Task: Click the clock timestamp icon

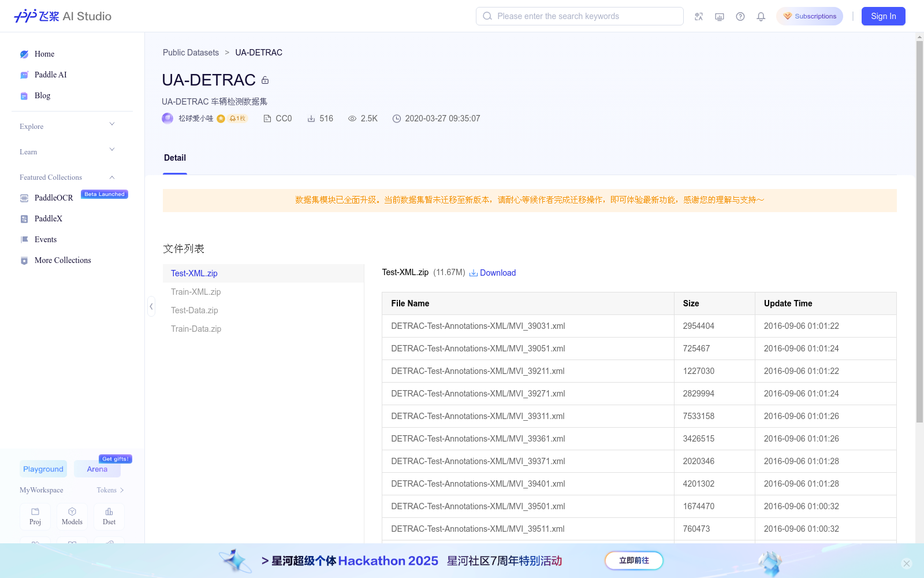Action: coord(397,118)
